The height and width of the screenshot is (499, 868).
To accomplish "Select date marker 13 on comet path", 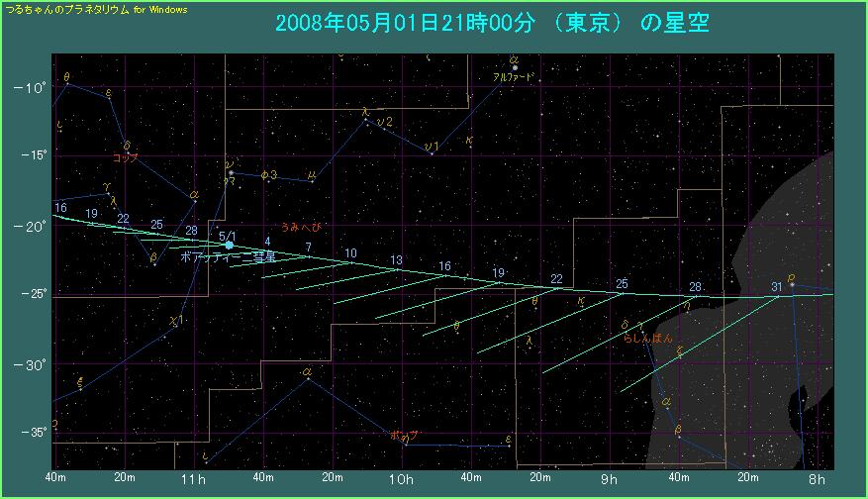I will pos(396,260).
